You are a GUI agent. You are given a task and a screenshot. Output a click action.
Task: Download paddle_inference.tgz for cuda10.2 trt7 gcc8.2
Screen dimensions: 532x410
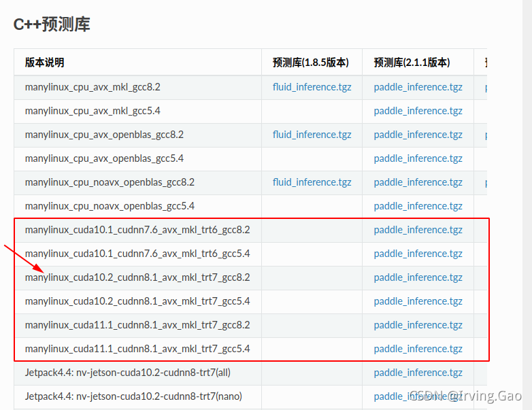[x=418, y=277]
